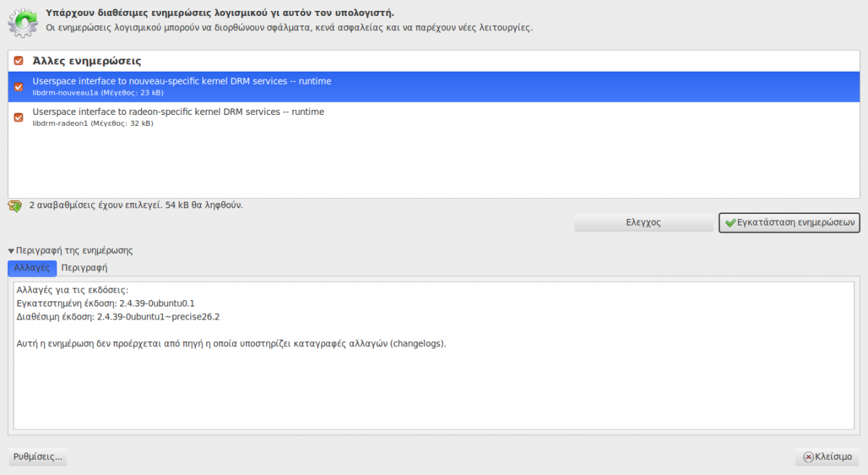Click Εγκατάσταση ενημερώσεων button label
868x475 pixels.
796,223
